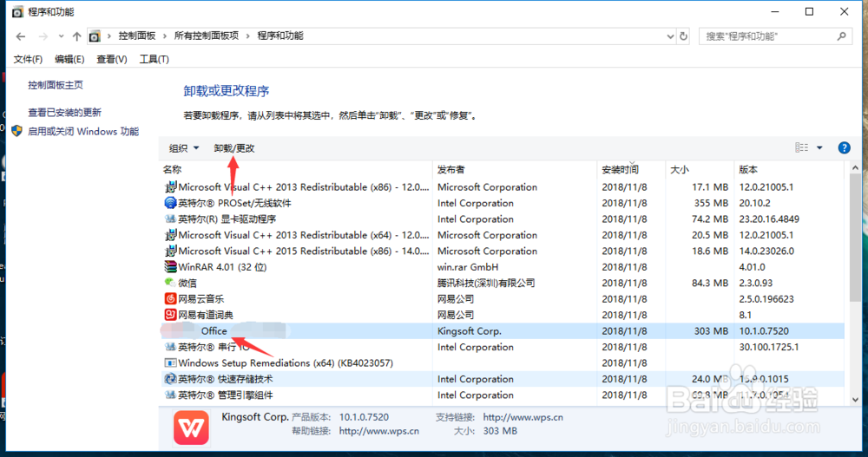Open 启用或关闭 Windows 功能 link
This screenshot has height=457, width=868.
(83, 132)
